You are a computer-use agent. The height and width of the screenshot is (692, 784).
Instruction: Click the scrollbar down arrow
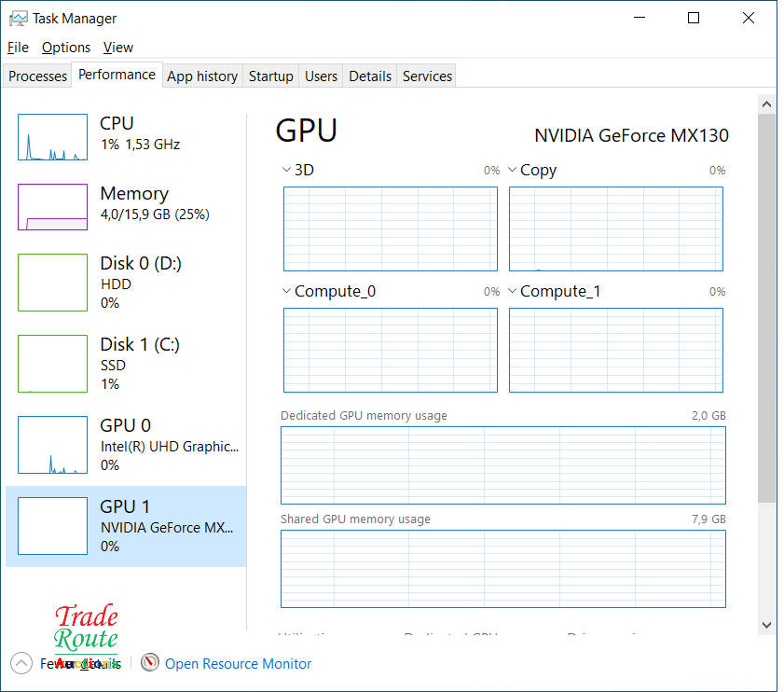[766, 624]
